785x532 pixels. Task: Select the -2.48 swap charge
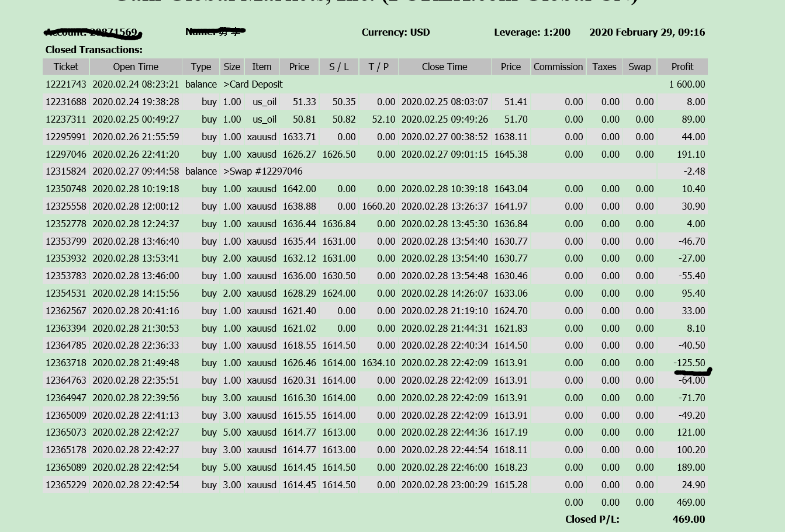pos(694,172)
